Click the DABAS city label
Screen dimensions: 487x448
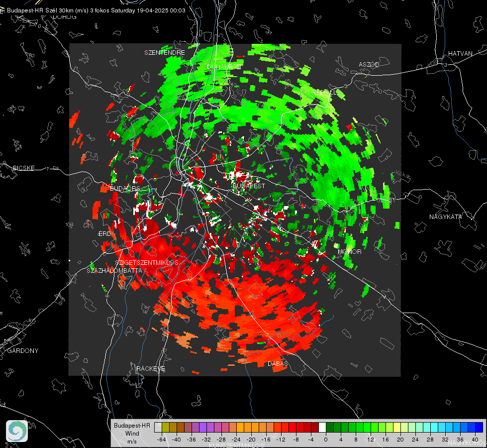tap(278, 363)
